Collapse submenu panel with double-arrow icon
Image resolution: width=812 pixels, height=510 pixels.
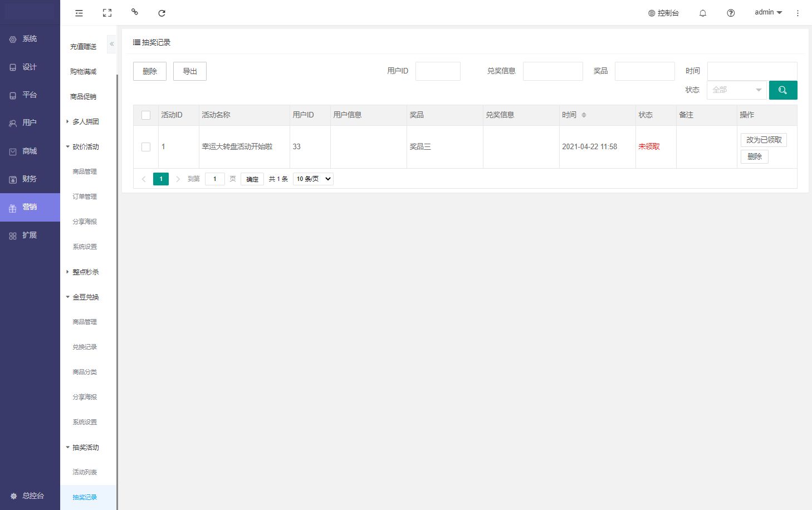[x=111, y=43]
